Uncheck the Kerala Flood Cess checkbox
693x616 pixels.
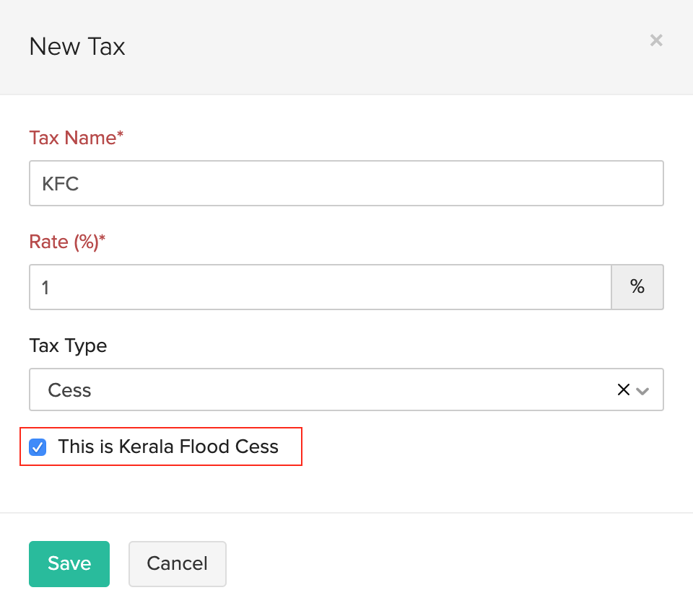pos(38,447)
